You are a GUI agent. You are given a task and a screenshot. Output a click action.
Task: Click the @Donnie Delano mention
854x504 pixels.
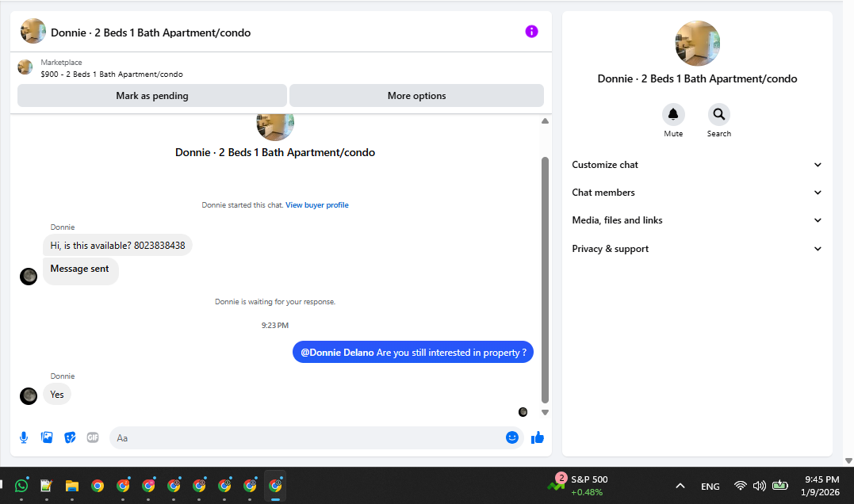tap(337, 352)
